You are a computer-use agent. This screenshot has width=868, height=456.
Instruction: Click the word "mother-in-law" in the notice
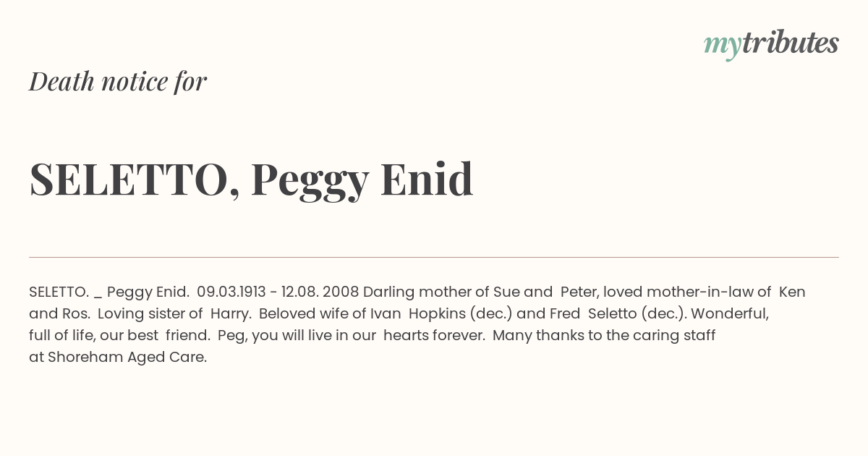pos(699,292)
